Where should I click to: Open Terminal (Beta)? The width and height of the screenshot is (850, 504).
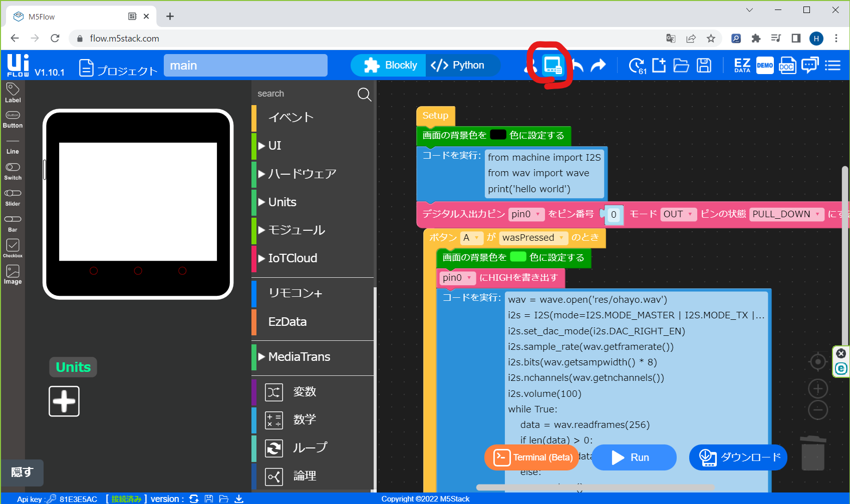coord(532,457)
